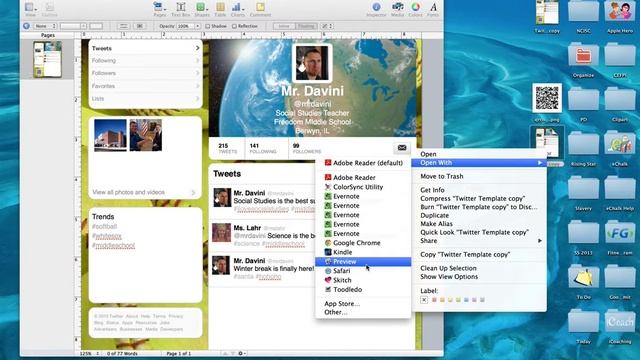The image size is (640, 360).
Task: Select Adobe Reader (default) in the submenu
Action: click(363, 163)
